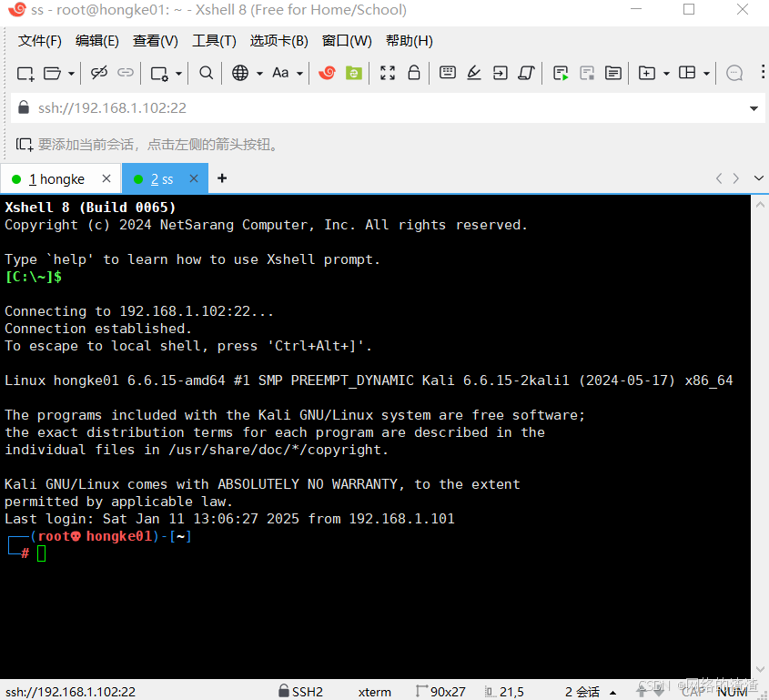Expand the Properties dropdown arrow
The image size is (769, 700).
(179, 74)
